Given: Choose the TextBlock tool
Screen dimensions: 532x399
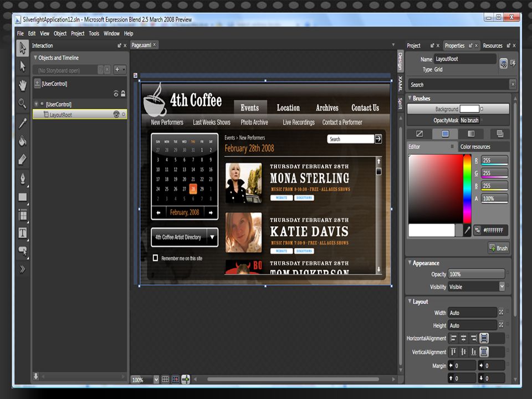Looking at the screenshot, I should click(x=23, y=233).
